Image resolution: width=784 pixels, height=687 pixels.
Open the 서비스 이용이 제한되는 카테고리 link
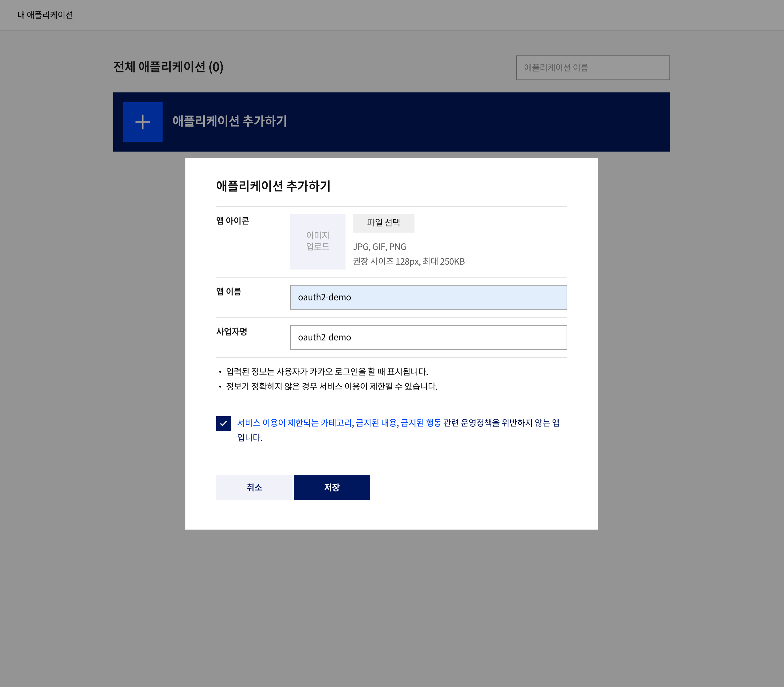coord(294,422)
